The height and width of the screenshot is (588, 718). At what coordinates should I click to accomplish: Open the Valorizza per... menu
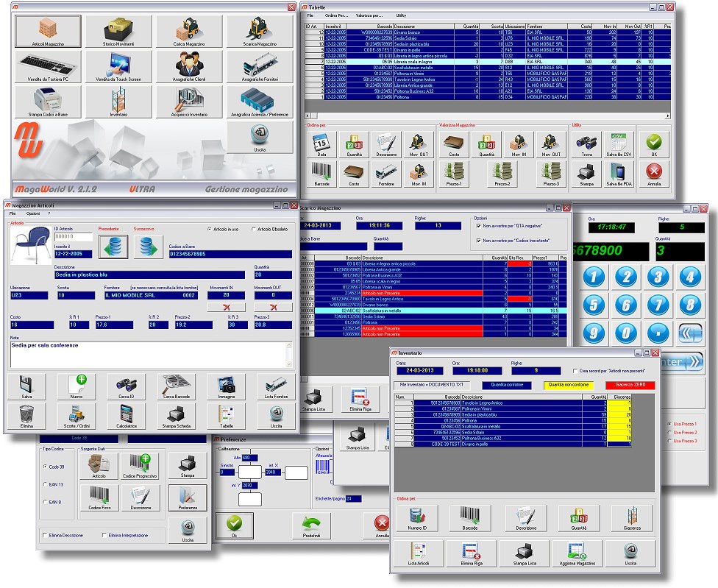click(x=369, y=15)
